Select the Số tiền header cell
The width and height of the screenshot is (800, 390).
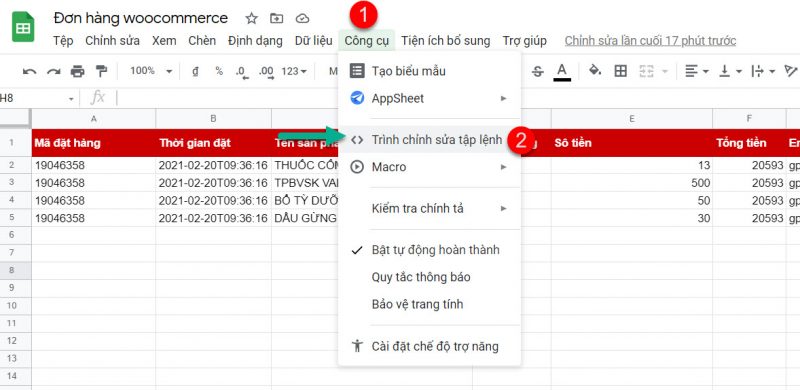(632, 143)
